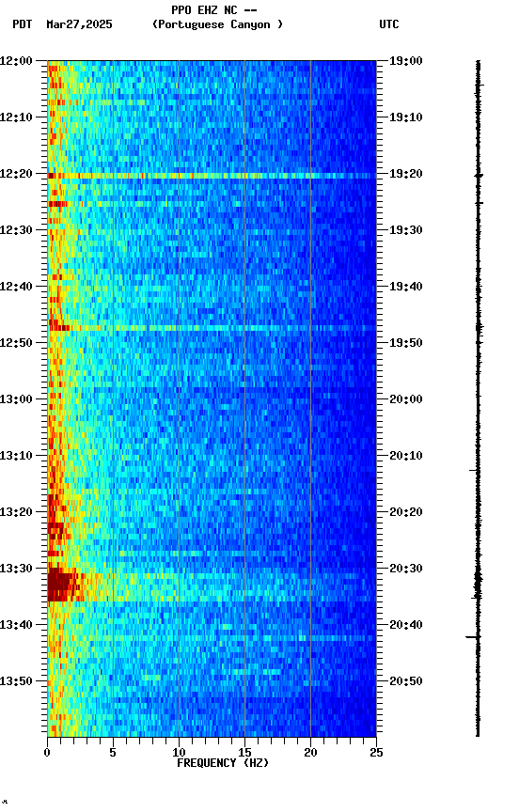Click the '13:30' PDT time label
The height and width of the screenshot is (812, 519).
(16, 569)
